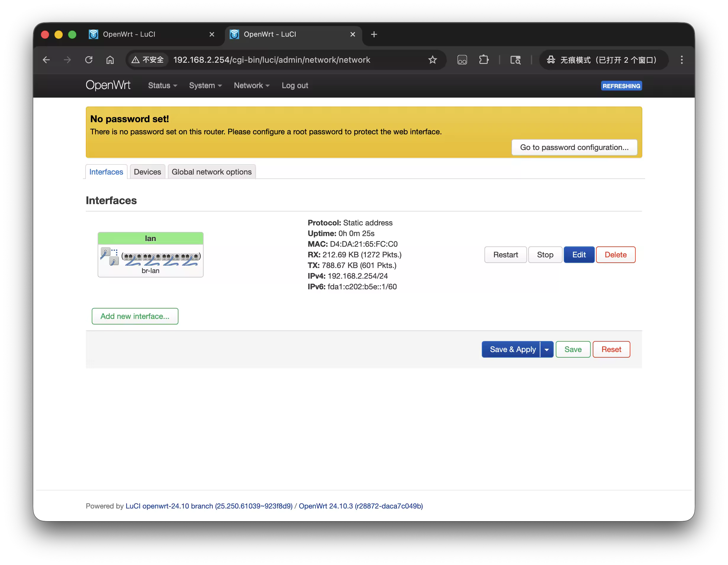Stop the lan interface

tap(545, 255)
